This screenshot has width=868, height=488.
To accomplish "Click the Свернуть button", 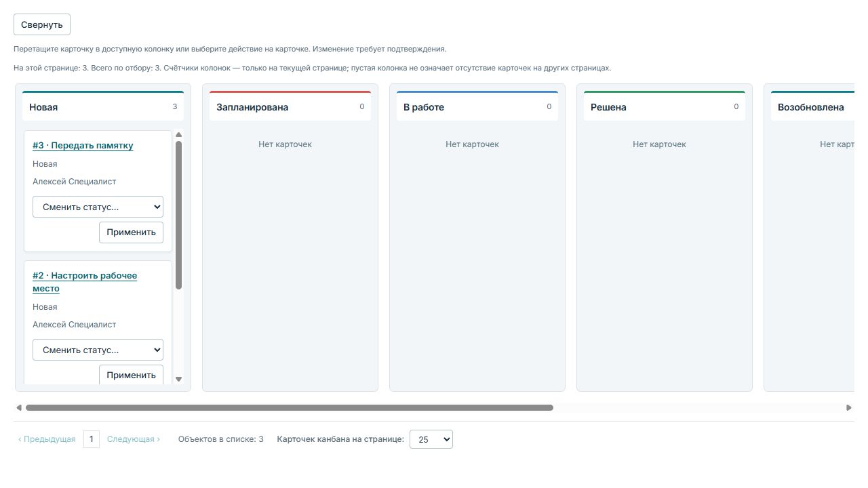I will [x=42, y=24].
